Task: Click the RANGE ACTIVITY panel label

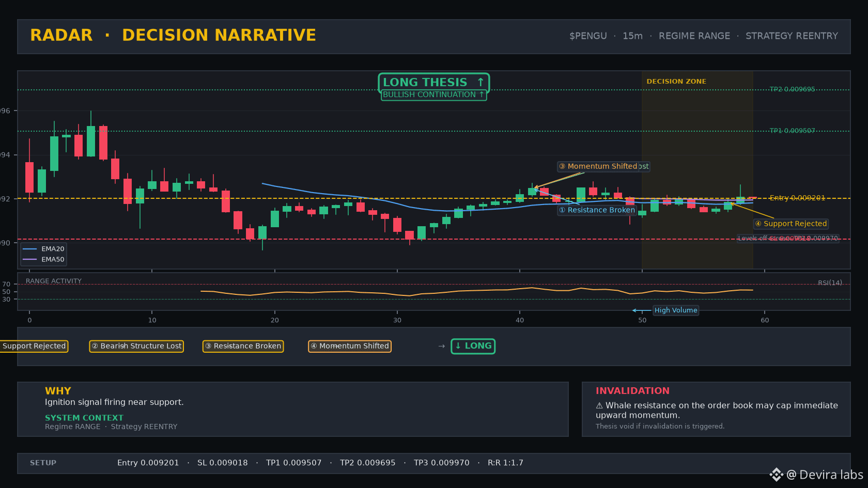Action: pyautogui.click(x=54, y=281)
